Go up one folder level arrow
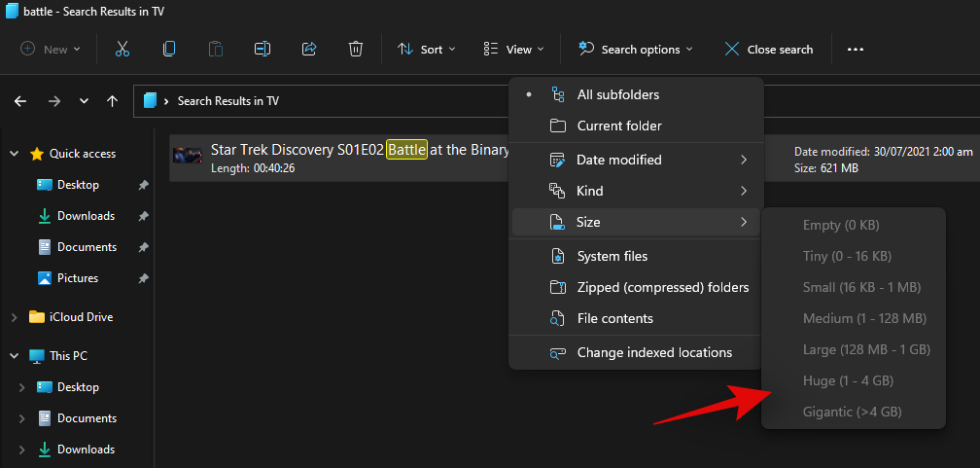This screenshot has height=468, width=980. (113, 101)
